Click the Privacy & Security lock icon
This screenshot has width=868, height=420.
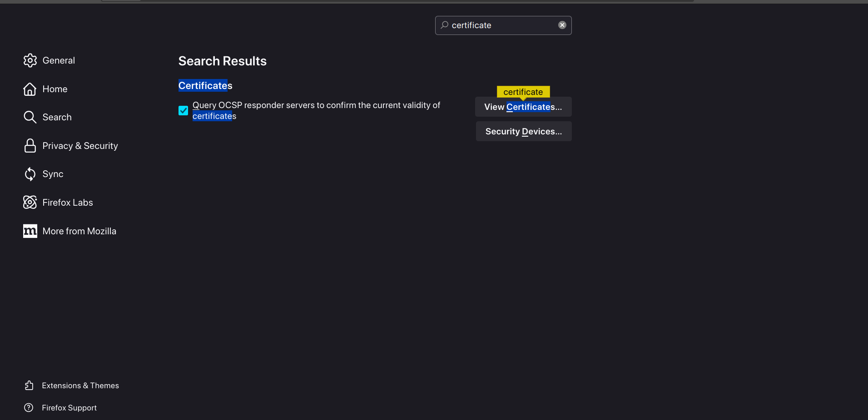pos(30,146)
